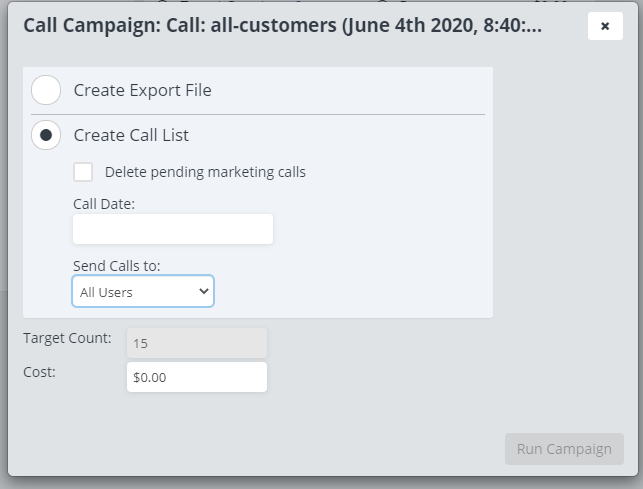Click the Call Campaign dialog title text
This screenshot has width=643, height=489.
(282, 26)
